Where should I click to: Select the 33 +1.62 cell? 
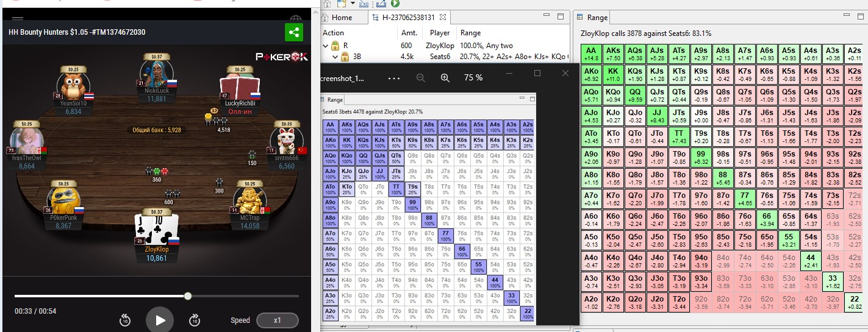pyautogui.click(x=831, y=281)
